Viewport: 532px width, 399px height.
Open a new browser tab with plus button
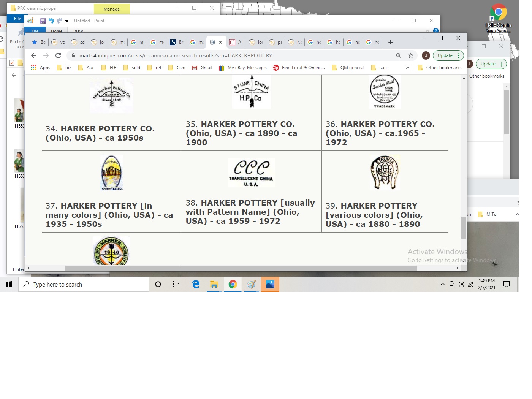[391, 42]
